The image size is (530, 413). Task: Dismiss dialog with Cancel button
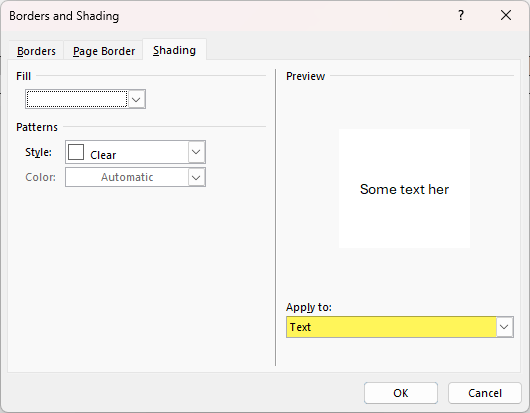tap(485, 393)
